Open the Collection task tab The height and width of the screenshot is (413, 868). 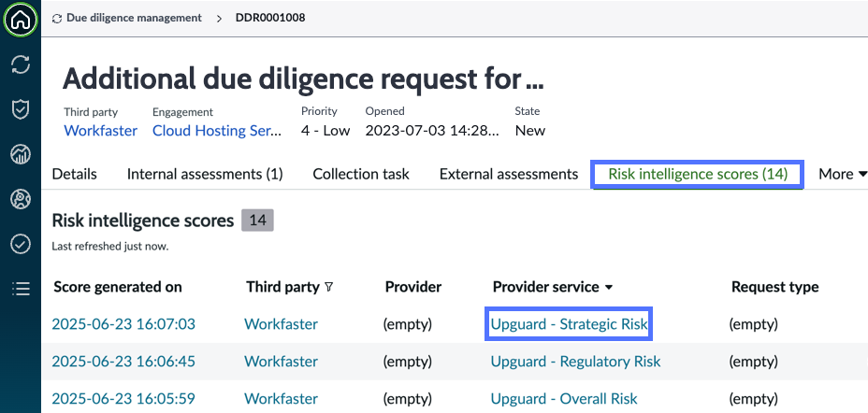pos(361,174)
